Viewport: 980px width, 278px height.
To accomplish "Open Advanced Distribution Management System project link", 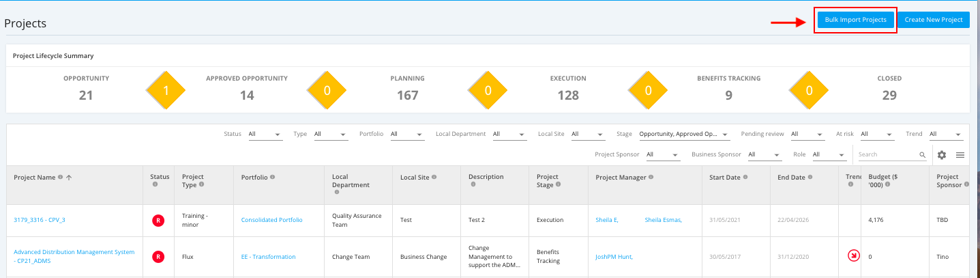I will pos(74,256).
